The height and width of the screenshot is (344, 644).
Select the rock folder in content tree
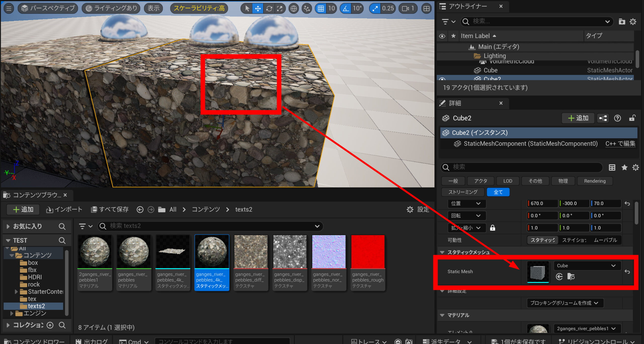pos(34,284)
